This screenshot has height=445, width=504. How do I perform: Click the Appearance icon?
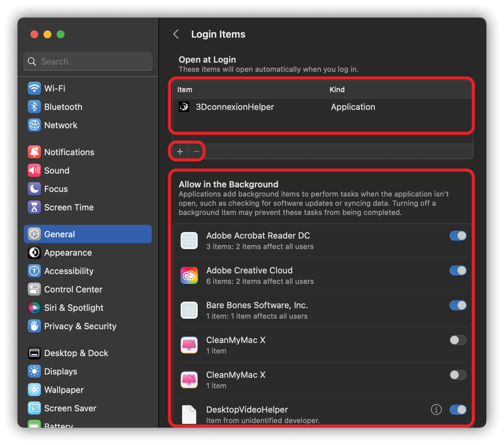[x=34, y=252]
